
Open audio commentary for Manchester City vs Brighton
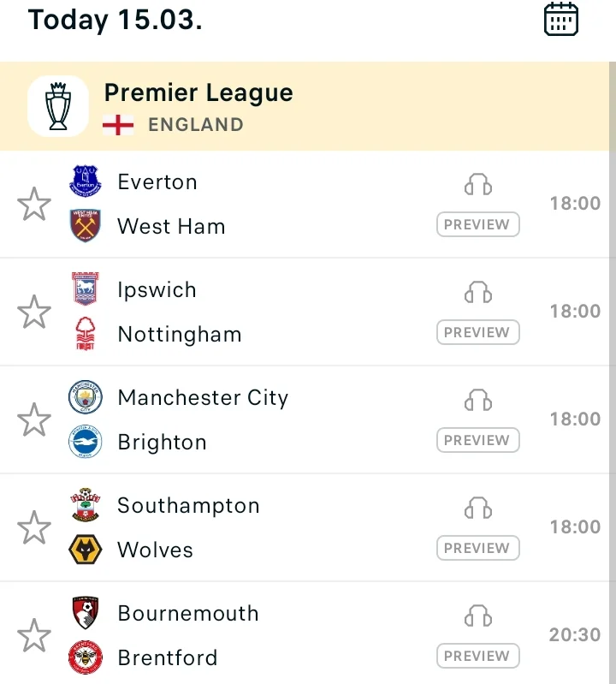(x=478, y=400)
